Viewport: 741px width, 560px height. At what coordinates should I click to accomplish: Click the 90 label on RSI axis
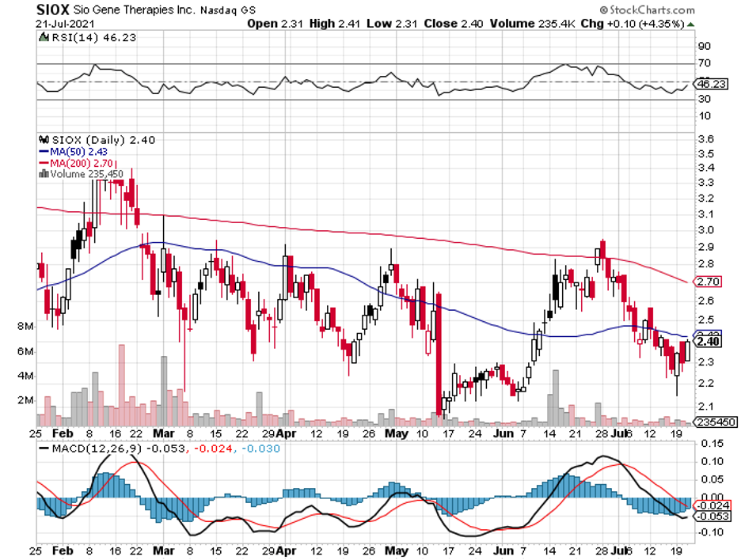pos(704,47)
